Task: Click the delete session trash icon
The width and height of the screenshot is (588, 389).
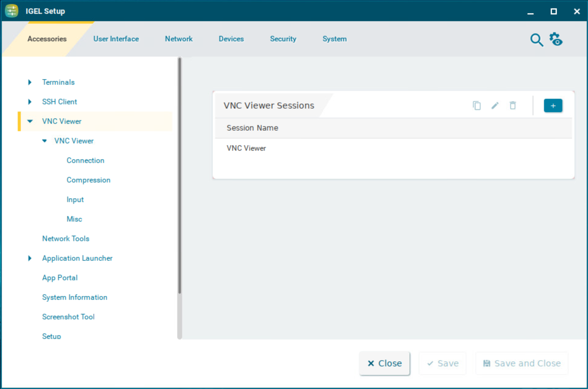Action: pos(513,105)
